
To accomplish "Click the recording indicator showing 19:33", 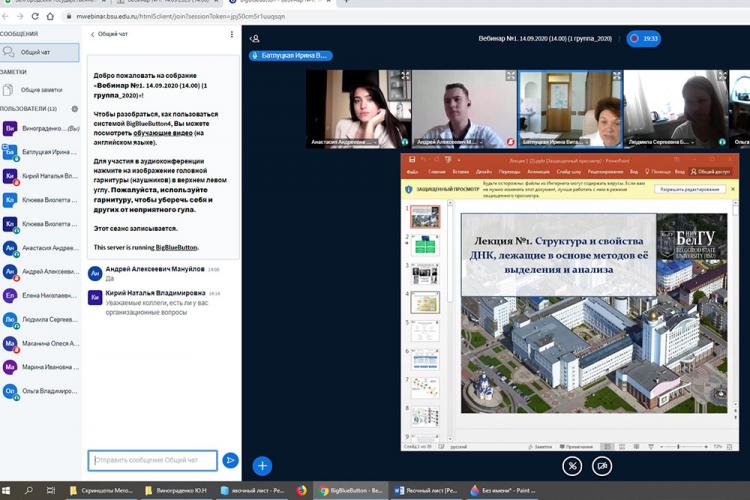I will [643, 38].
